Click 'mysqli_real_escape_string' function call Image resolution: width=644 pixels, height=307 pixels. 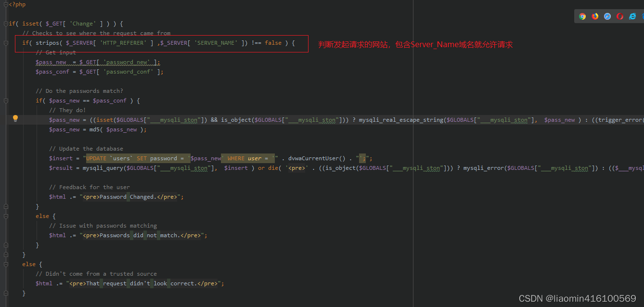pyautogui.click(x=401, y=120)
